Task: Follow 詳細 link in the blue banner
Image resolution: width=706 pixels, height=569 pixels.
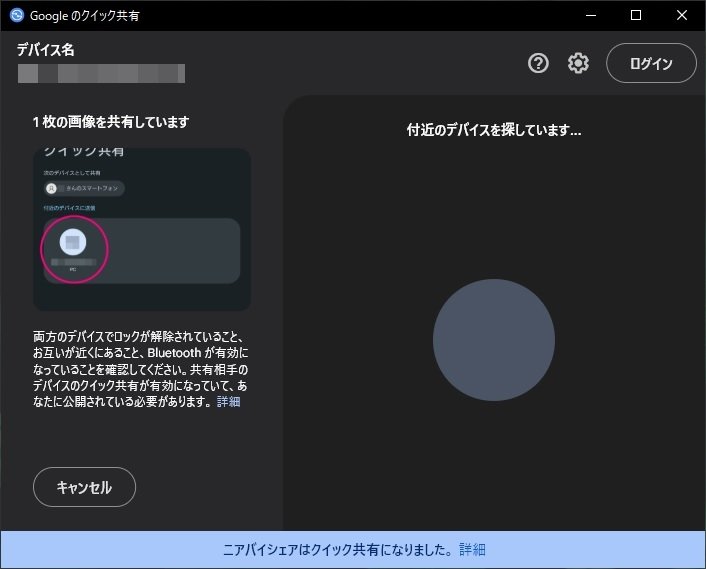Action: coord(472,550)
